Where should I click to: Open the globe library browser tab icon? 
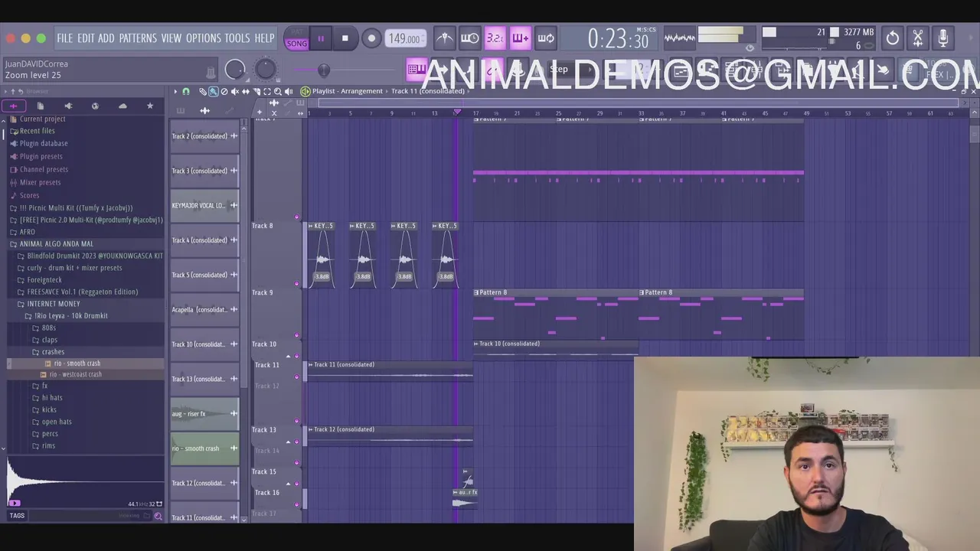tap(95, 106)
